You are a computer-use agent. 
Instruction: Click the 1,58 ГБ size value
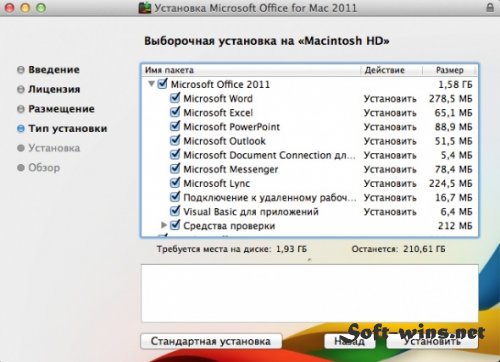(455, 85)
